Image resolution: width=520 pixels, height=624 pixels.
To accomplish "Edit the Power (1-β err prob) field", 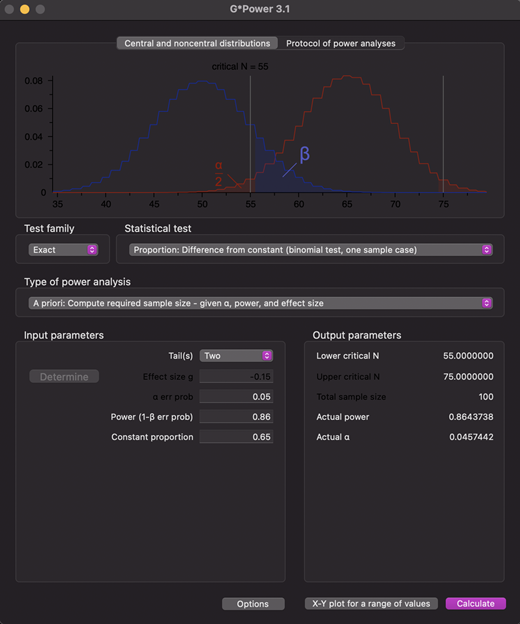I will [236, 417].
